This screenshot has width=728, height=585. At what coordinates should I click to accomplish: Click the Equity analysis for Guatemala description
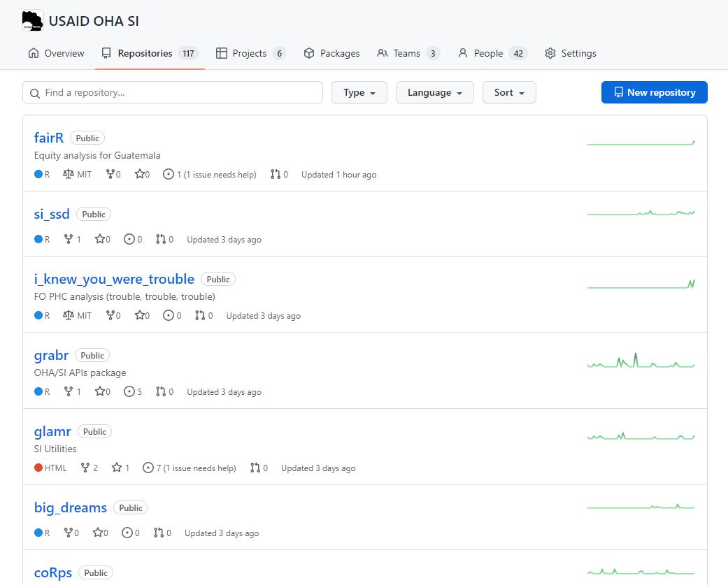pyautogui.click(x=97, y=155)
